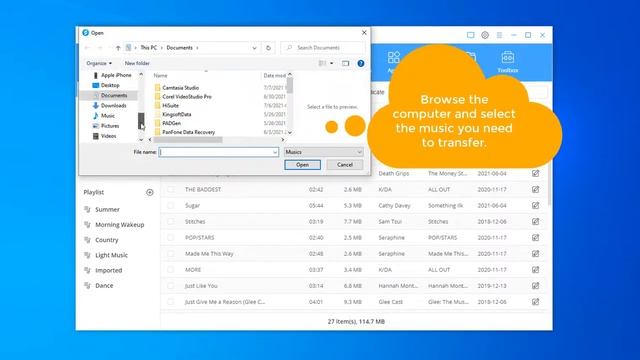Check the THE BADDEST song checkbox
The width and height of the screenshot is (640, 360).
tap(171, 189)
